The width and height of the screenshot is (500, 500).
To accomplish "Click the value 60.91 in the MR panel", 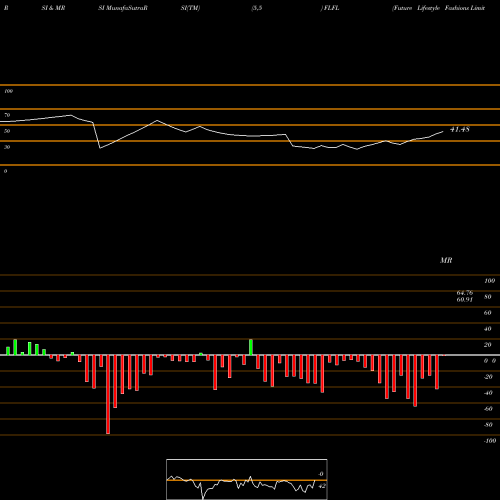I will pyautogui.click(x=465, y=299).
